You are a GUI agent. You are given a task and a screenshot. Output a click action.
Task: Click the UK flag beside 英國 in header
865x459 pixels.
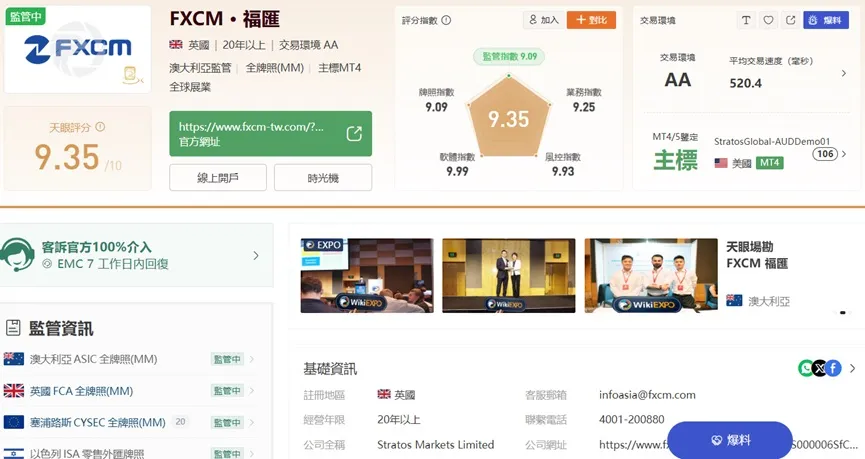point(176,44)
